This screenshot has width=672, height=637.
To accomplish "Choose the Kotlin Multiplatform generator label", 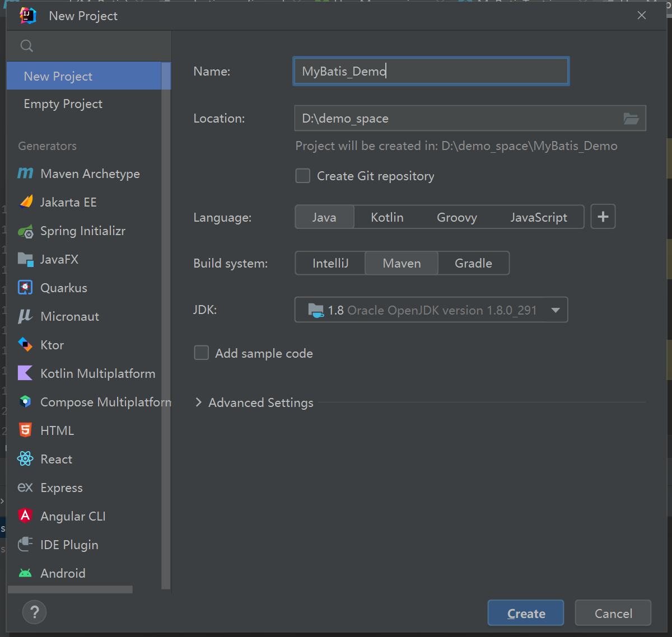I will 98,373.
